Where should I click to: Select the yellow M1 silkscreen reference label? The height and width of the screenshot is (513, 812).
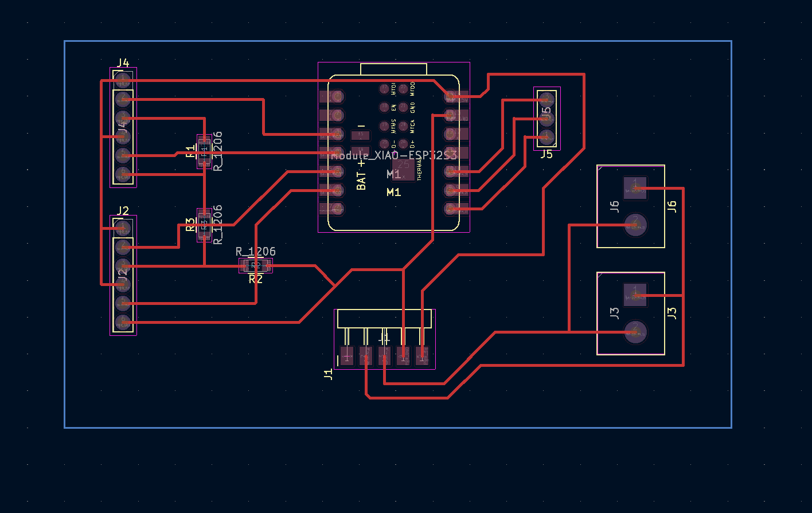(x=394, y=192)
